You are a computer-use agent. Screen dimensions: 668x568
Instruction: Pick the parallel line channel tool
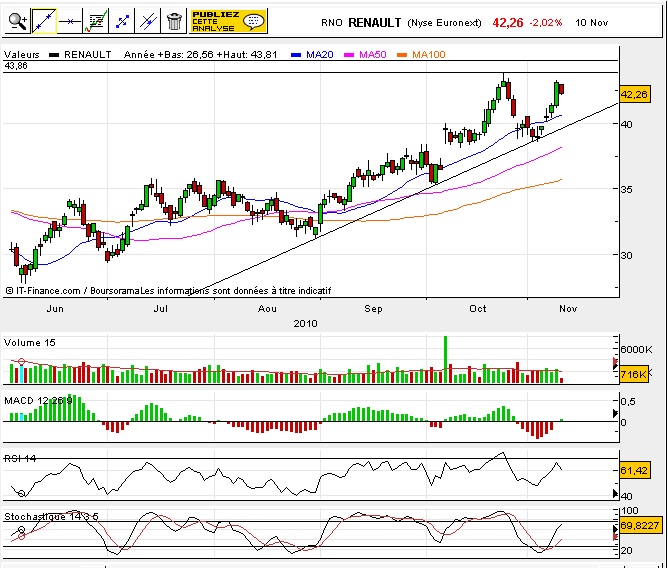click(x=148, y=21)
